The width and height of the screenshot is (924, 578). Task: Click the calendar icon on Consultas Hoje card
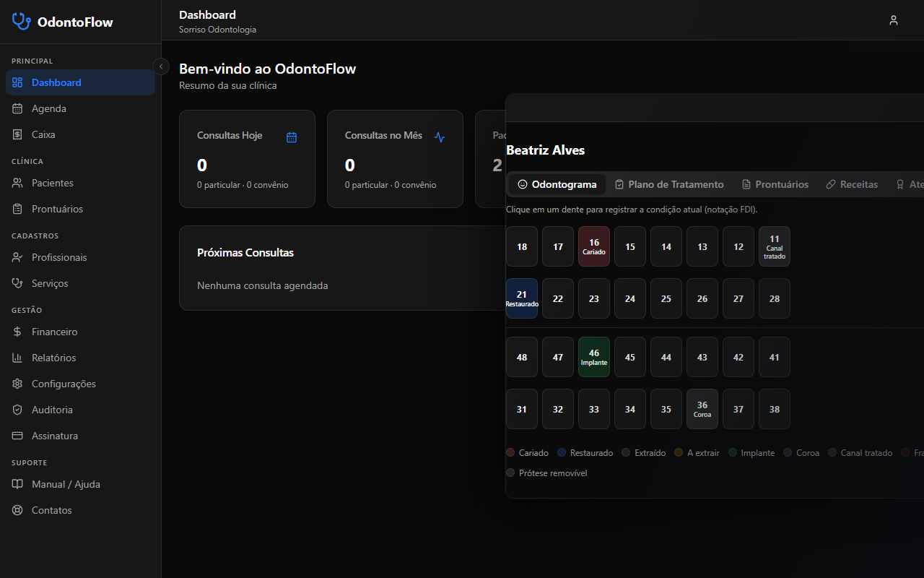tap(292, 137)
